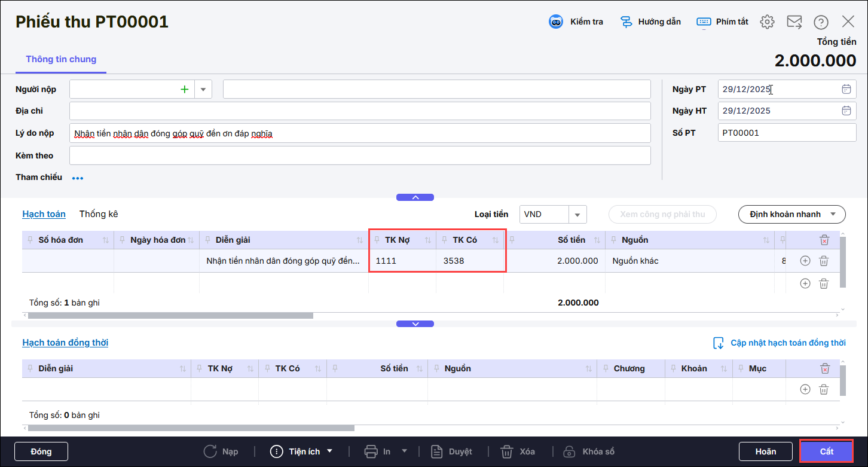Open the help question mark icon

tap(821, 22)
